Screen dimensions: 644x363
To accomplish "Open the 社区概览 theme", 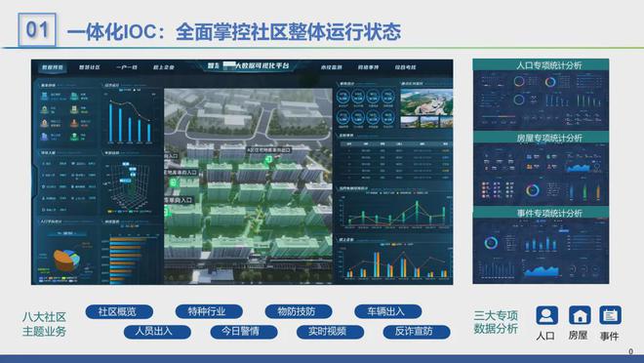I will (x=119, y=311).
